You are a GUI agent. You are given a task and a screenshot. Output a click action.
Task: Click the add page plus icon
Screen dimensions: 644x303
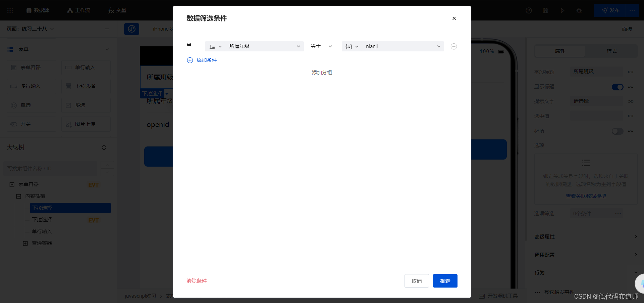point(107,29)
